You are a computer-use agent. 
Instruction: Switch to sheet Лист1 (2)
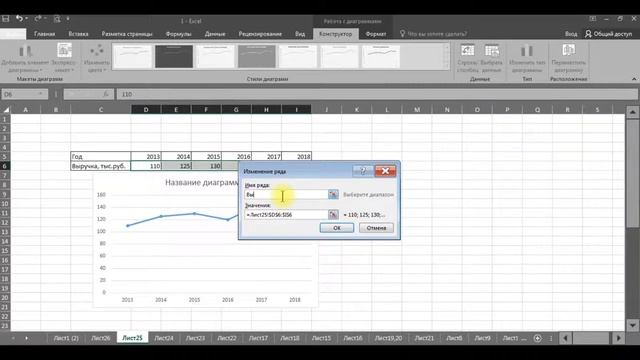click(x=66, y=338)
